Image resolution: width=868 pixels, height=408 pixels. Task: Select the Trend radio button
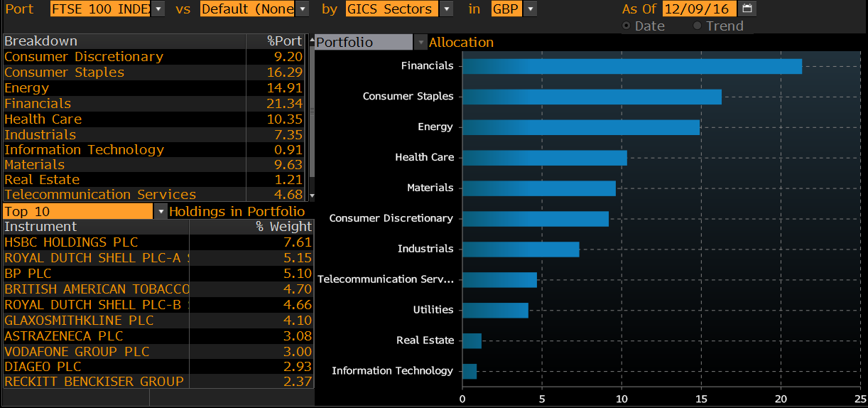697,26
